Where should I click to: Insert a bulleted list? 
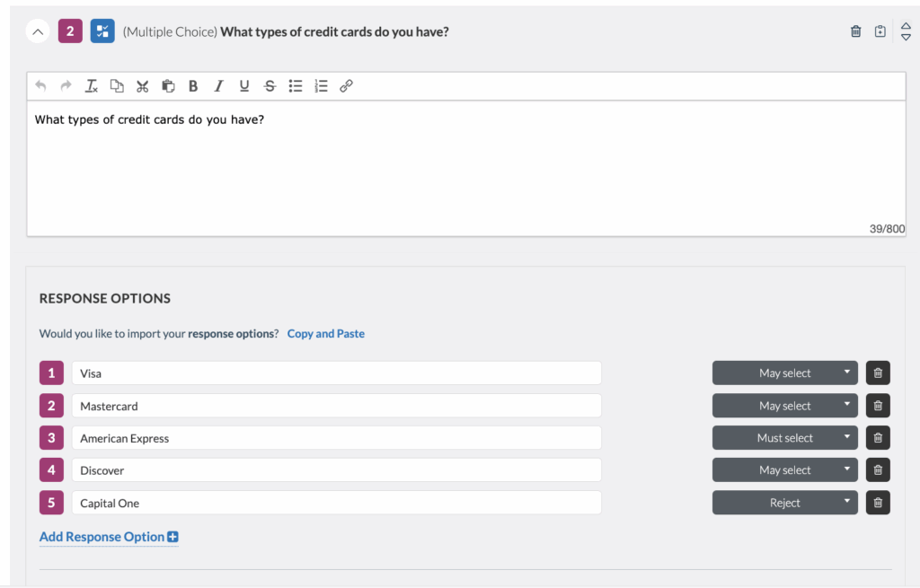295,85
